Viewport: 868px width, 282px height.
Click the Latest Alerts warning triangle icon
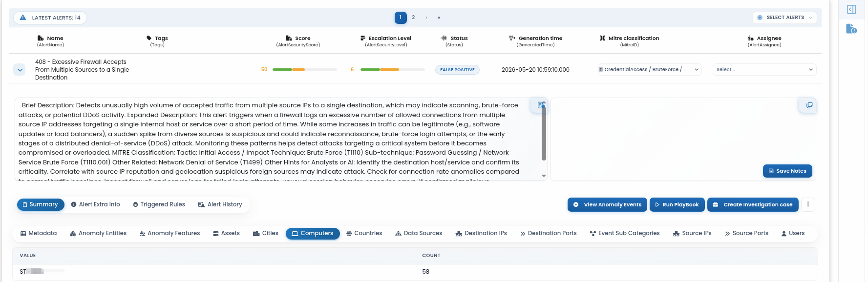[x=22, y=18]
